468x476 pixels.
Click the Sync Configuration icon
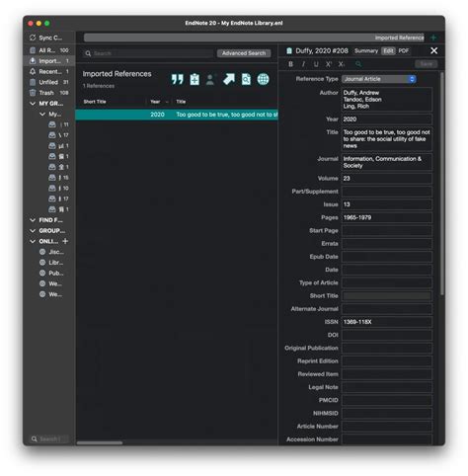coord(33,38)
